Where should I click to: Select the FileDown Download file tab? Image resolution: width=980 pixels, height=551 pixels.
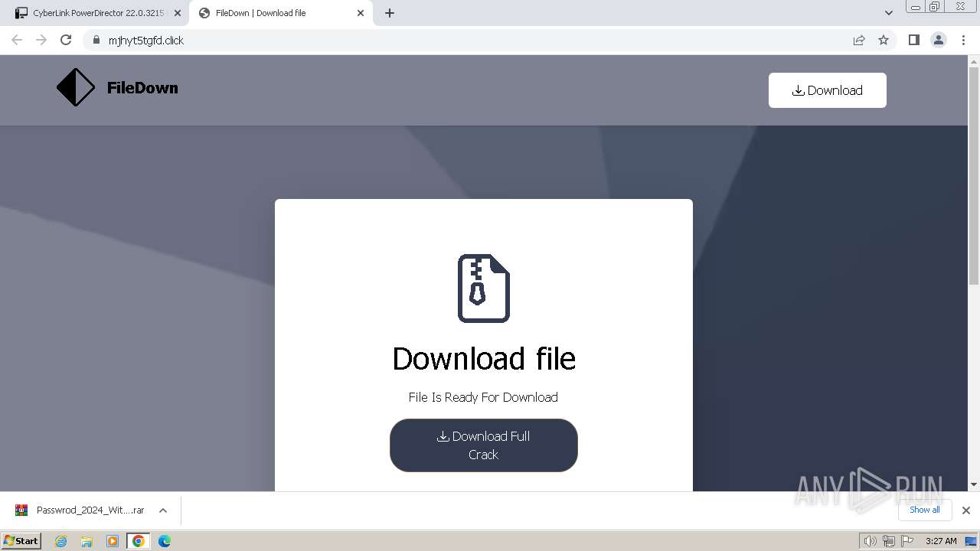tap(280, 13)
